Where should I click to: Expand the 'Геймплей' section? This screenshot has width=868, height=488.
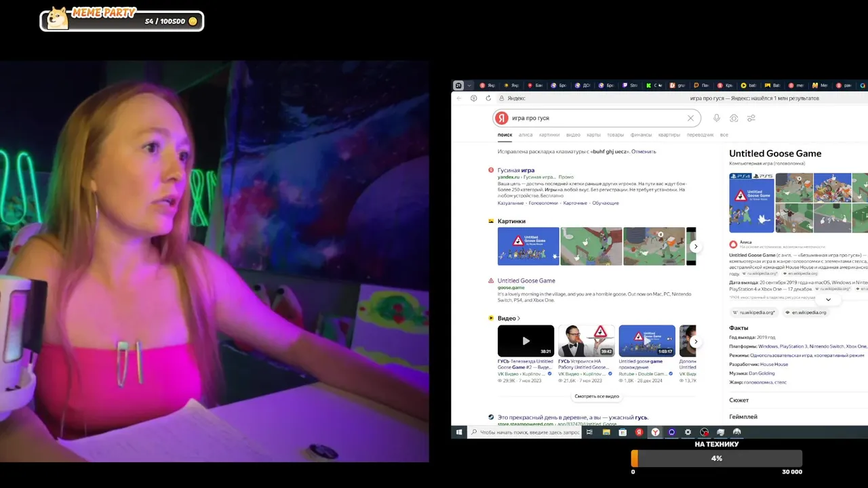[x=743, y=417]
